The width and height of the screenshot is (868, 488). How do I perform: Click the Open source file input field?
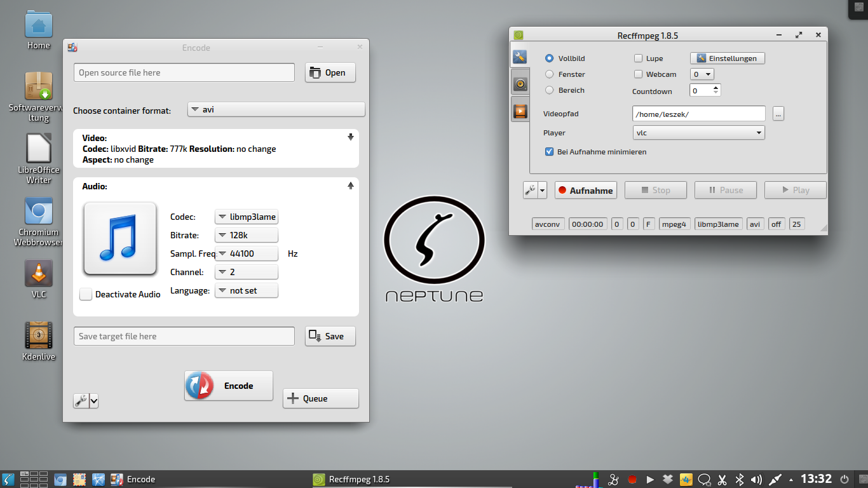click(184, 72)
